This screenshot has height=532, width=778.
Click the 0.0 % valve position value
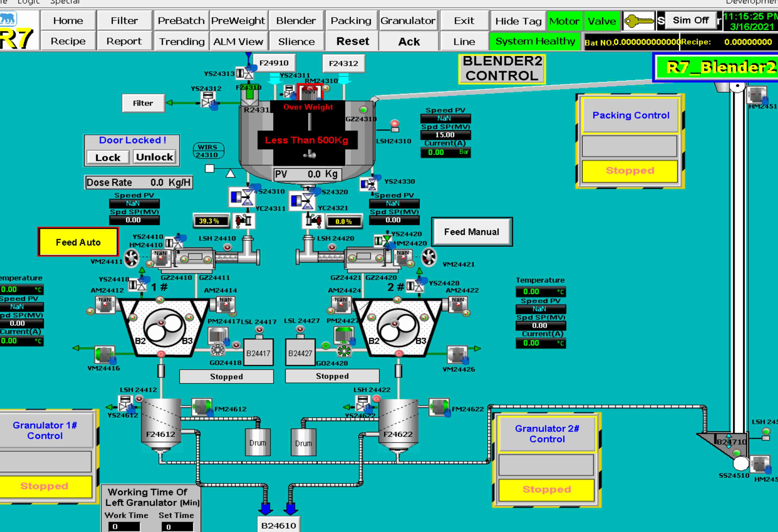click(344, 221)
